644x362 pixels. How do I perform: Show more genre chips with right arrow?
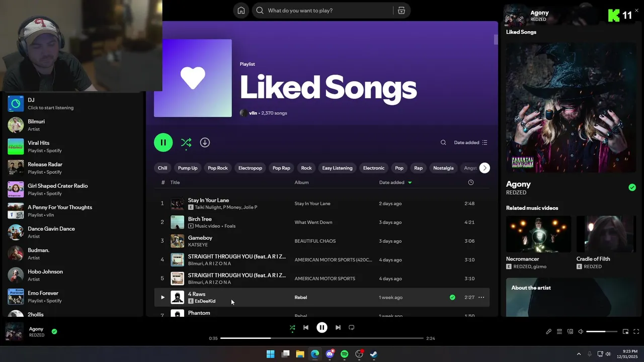(x=485, y=168)
